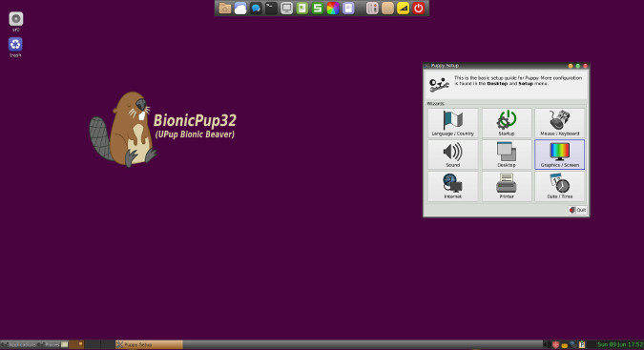Click the volume speaker tray icon

547,344
